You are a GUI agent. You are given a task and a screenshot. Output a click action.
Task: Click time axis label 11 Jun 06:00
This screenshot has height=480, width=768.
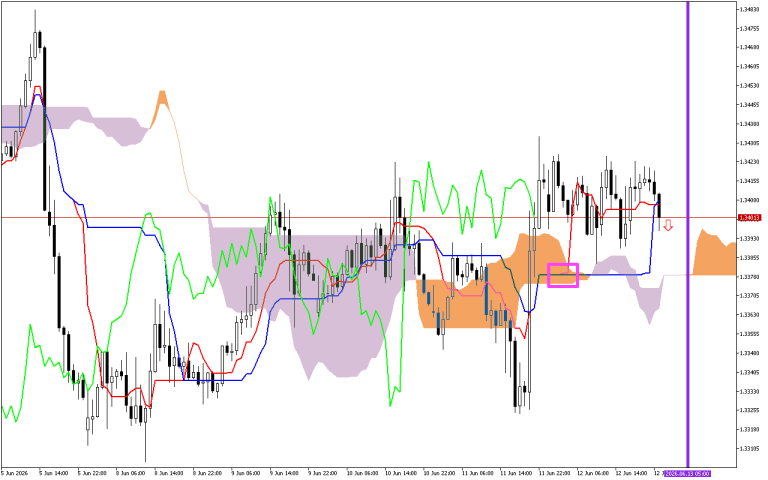click(x=477, y=474)
